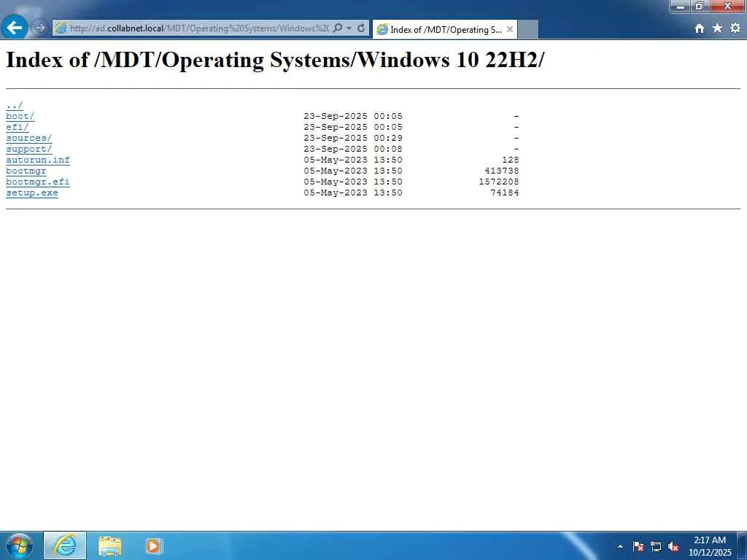Open the efi/ folder link

coord(18,127)
